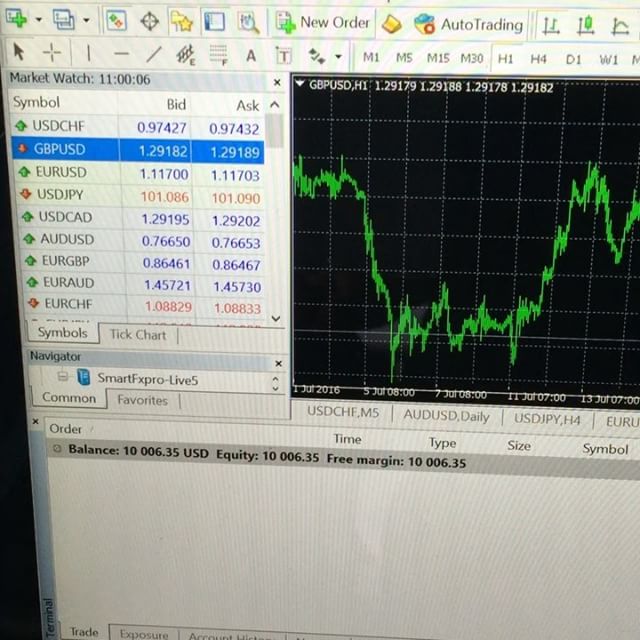
Task: Select the trendline tool
Action: pyautogui.click(x=154, y=54)
